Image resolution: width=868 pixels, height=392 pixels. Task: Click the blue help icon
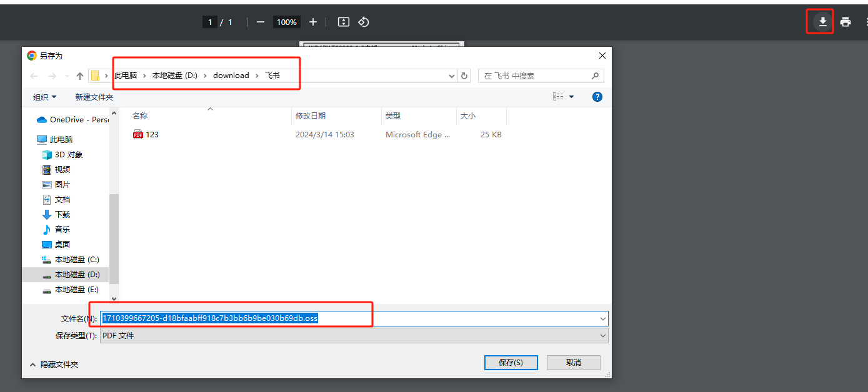[x=597, y=97]
